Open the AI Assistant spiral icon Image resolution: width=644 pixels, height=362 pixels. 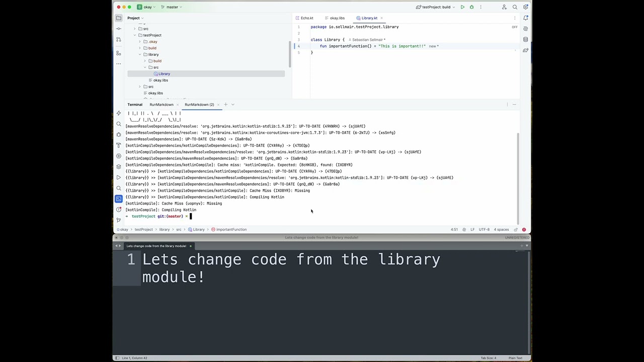(x=525, y=29)
